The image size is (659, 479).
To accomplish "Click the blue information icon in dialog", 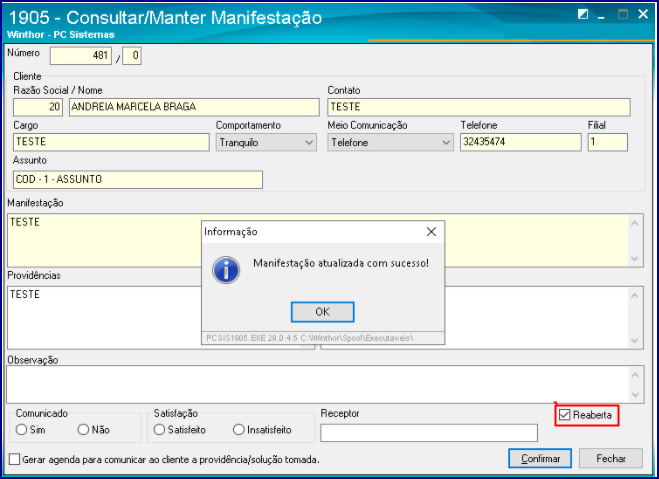I will coord(226,270).
